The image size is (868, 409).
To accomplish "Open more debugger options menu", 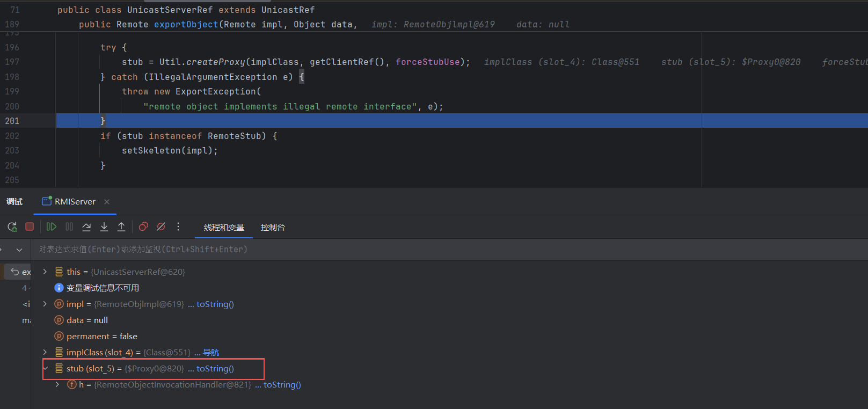I will point(178,227).
